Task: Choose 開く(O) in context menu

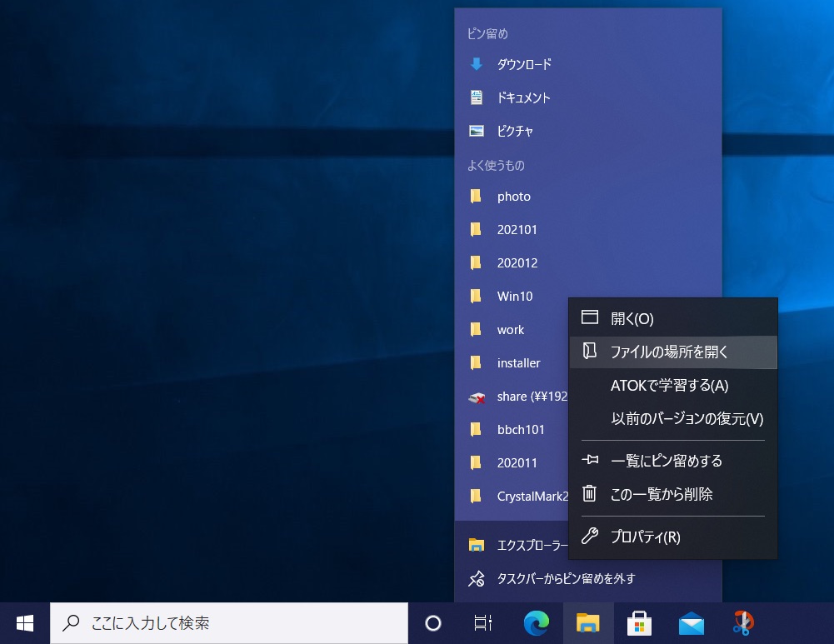Action: click(x=673, y=318)
